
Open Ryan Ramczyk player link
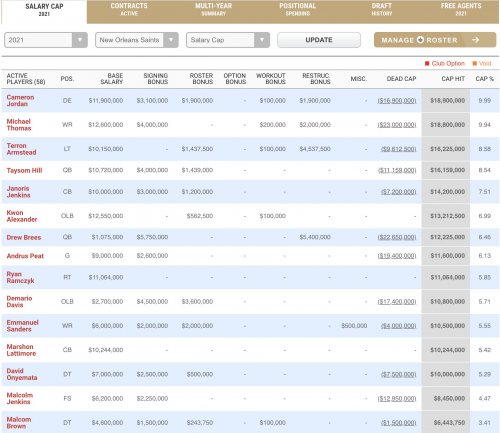click(x=20, y=277)
